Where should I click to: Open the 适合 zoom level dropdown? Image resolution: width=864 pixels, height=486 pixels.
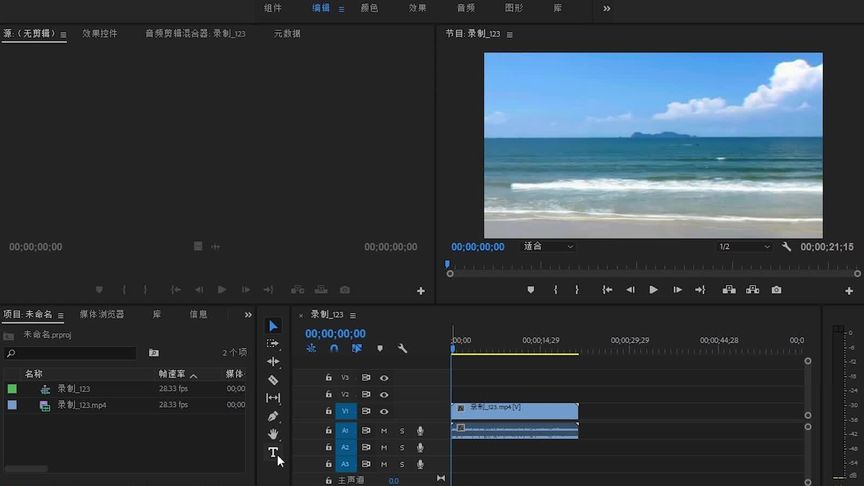[549, 247]
